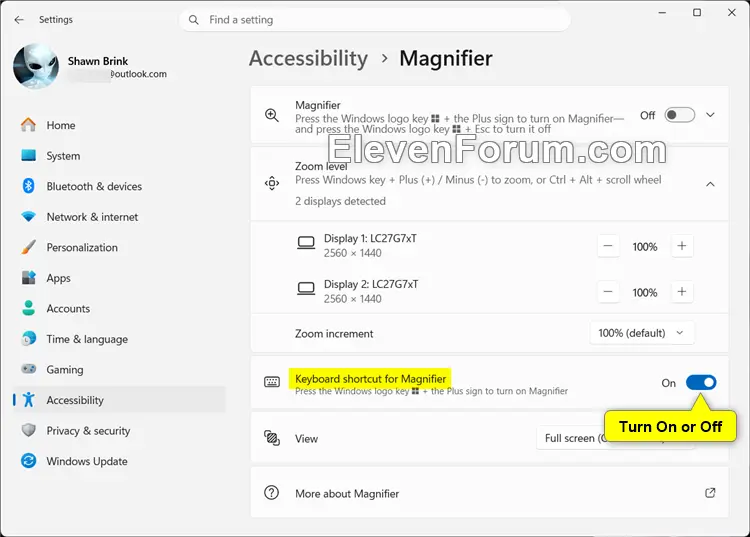The image size is (750, 537).
Task: Open Shawn Brink profile picture
Action: point(36,66)
